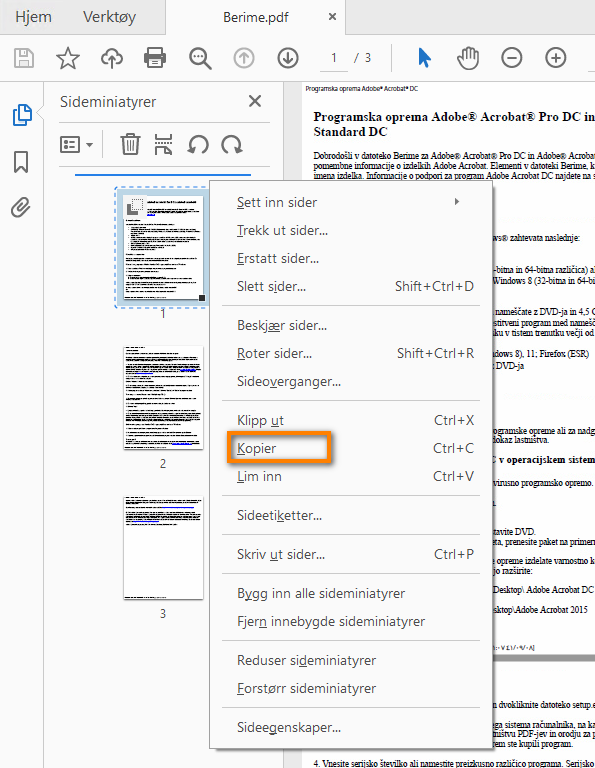Select the Berime.pdf document tab
Screen dimensions: 595x768
[256, 18]
